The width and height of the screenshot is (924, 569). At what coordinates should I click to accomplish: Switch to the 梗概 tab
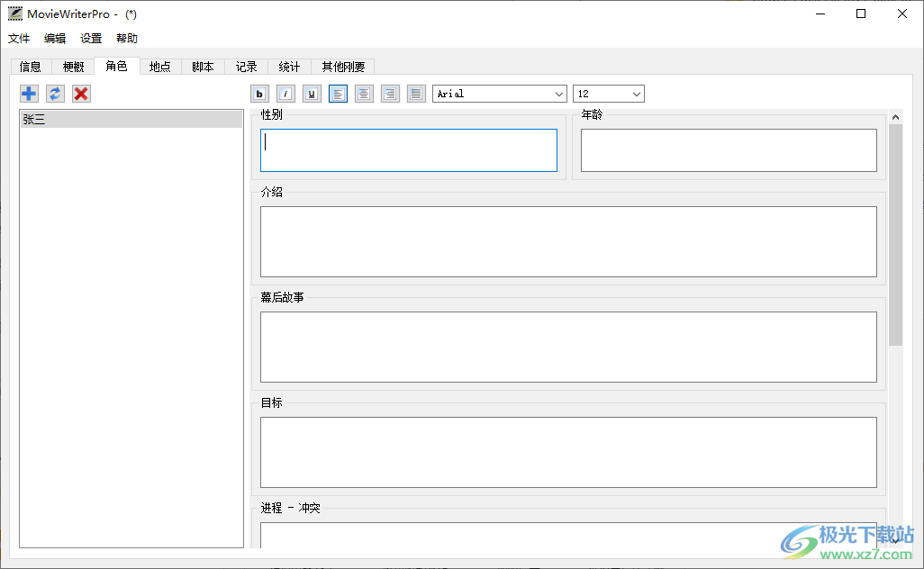74,67
